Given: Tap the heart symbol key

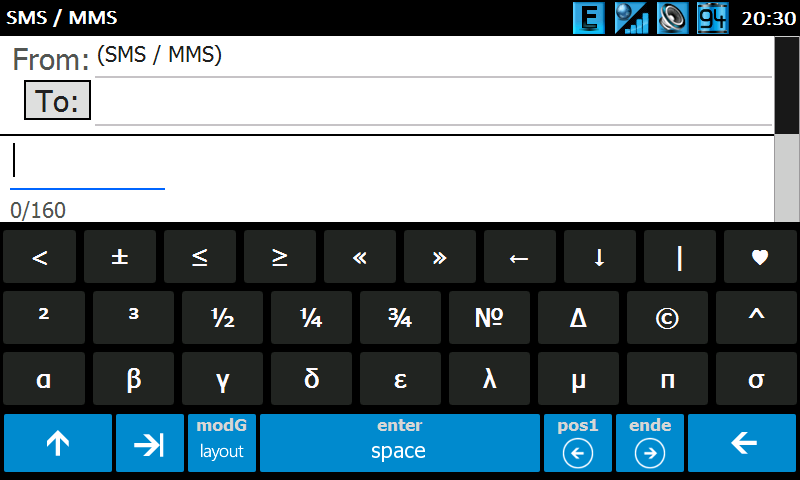Looking at the screenshot, I should 760,257.
